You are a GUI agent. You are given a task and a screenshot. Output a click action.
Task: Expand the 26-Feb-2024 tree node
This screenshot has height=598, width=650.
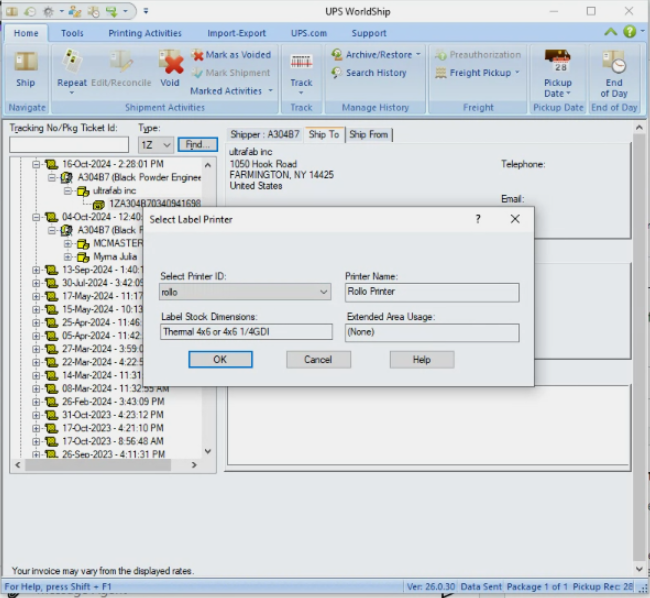pyautogui.click(x=36, y=402)
